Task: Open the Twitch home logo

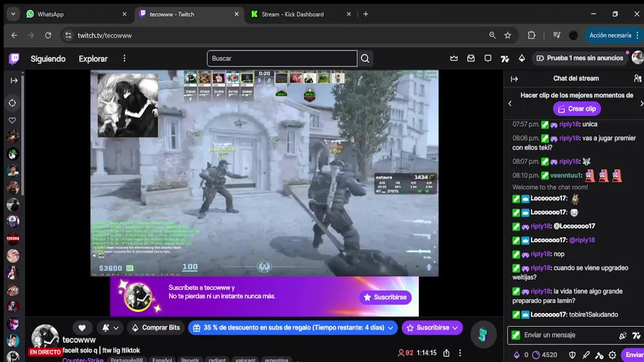Action: click(x=14, y=59)
